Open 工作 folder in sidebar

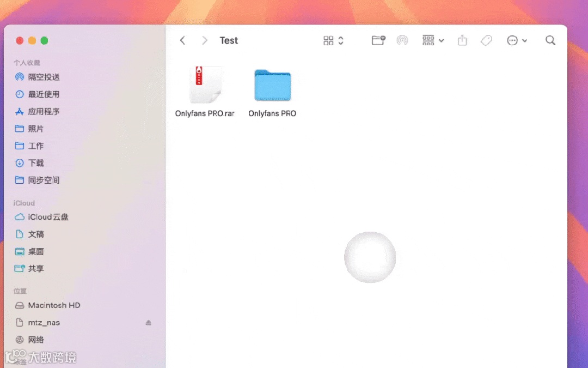(x=29, y=146)
